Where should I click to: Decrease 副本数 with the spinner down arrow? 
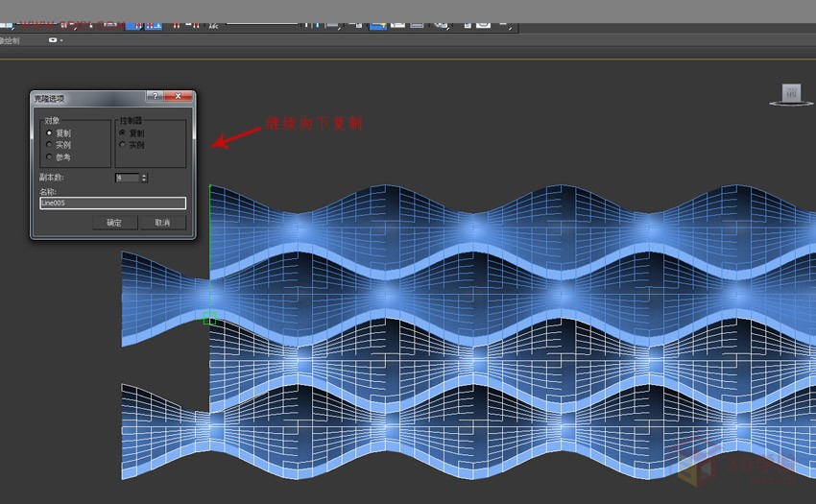pos(144,180)
